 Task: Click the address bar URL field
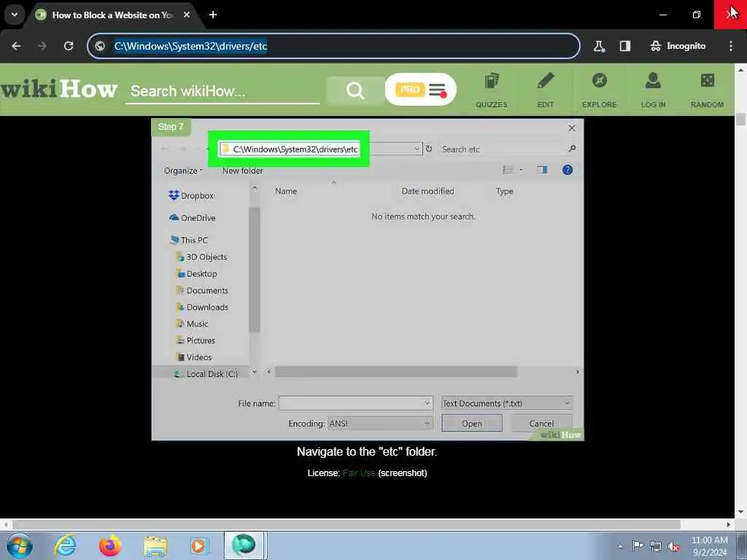point(333,46)
